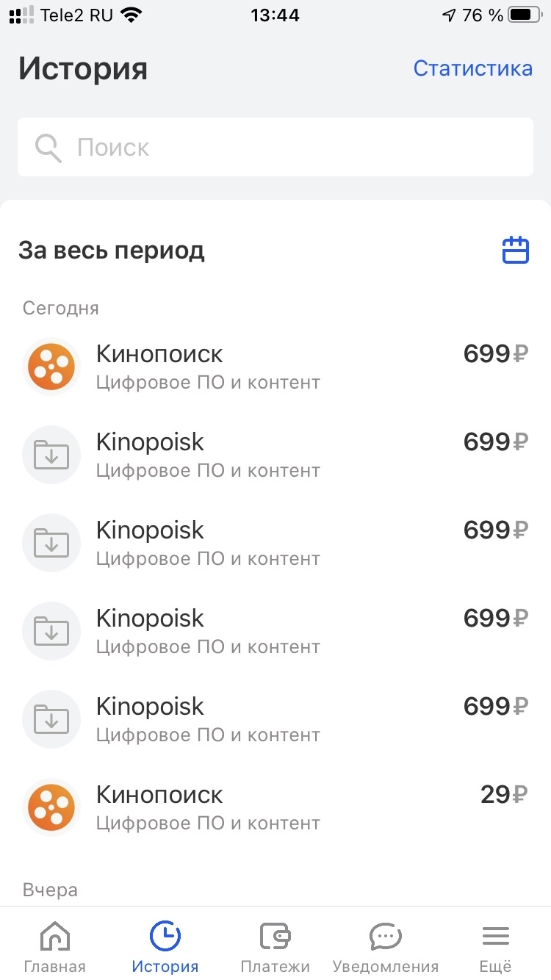
Task: Open the Ещё menu tab
Action: 496,948
